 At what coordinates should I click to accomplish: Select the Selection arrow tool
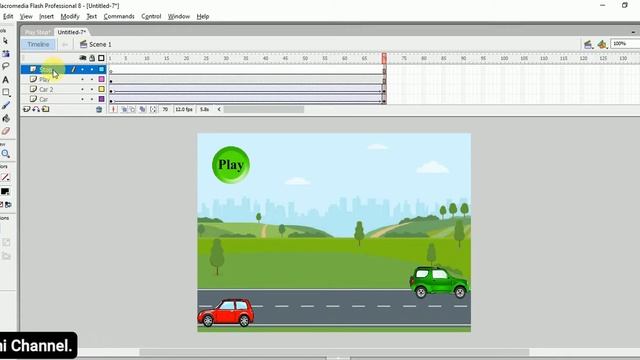(5, 41)
